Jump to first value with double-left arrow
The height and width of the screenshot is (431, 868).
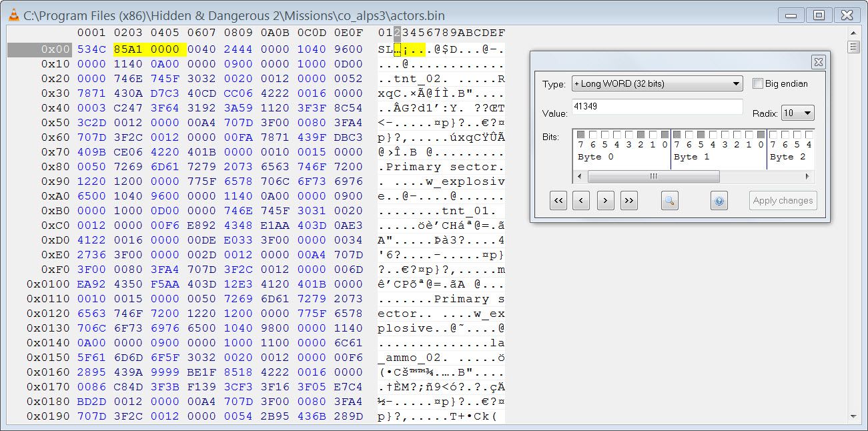558,200
